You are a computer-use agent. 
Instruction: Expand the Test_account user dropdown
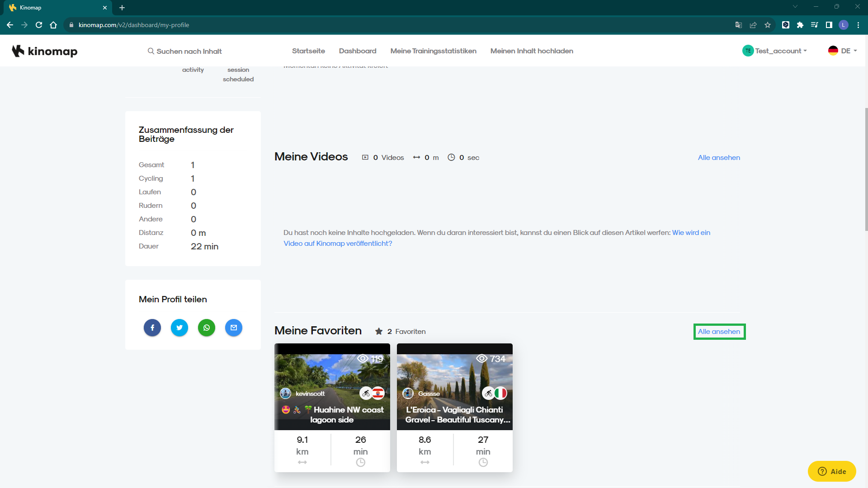[774, 51]
